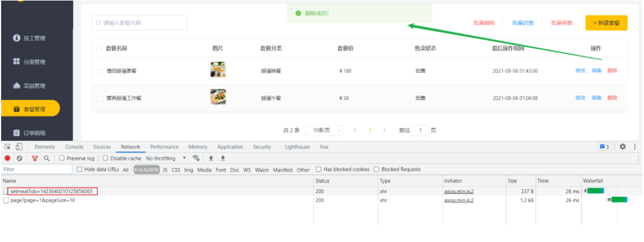Go to next page of results
This screenshot has width=644, height=242.
384,130
